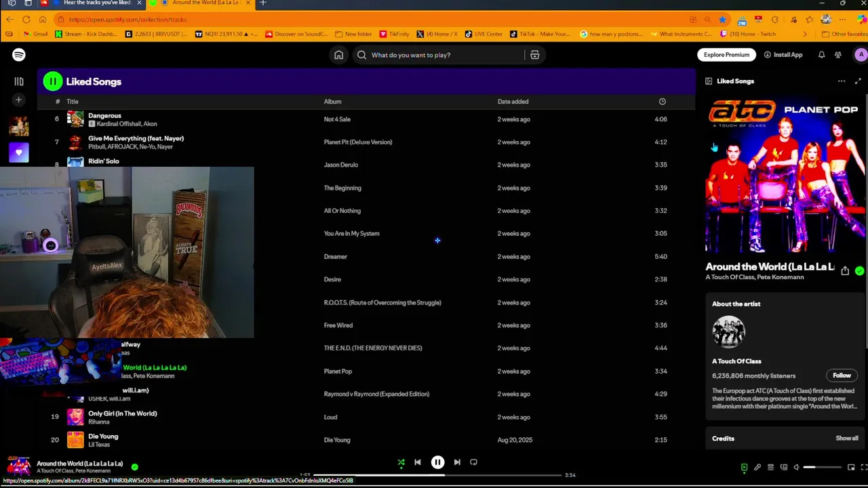Open the miniplayer icon
The image size is (868, 488).
coord(851,467)
